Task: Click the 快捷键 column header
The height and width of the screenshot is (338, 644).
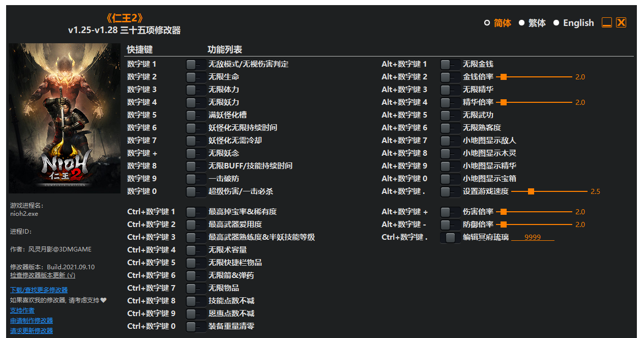Action: (140, 49)
